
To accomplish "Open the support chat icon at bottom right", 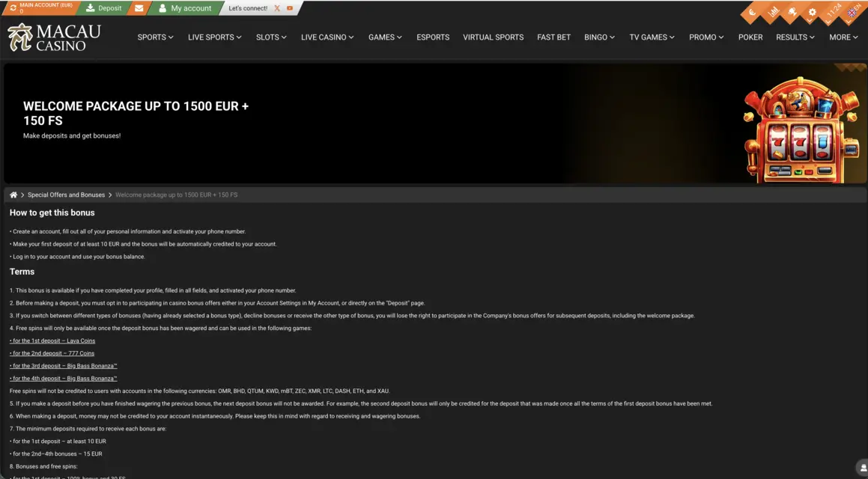I will point(863,468).
